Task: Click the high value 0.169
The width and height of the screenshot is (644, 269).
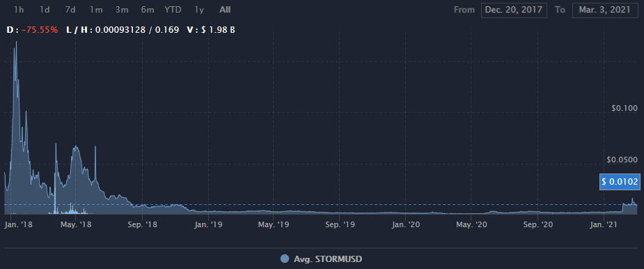Action: pyautogui.click(x=166, y=30)
